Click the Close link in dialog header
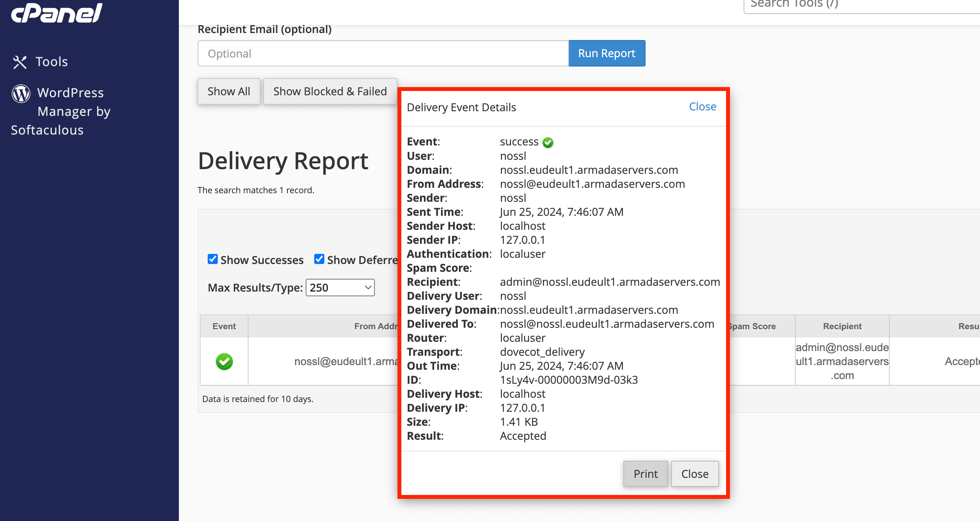The height and width of the screenshot is (521, 980). (x=702, y=107)
